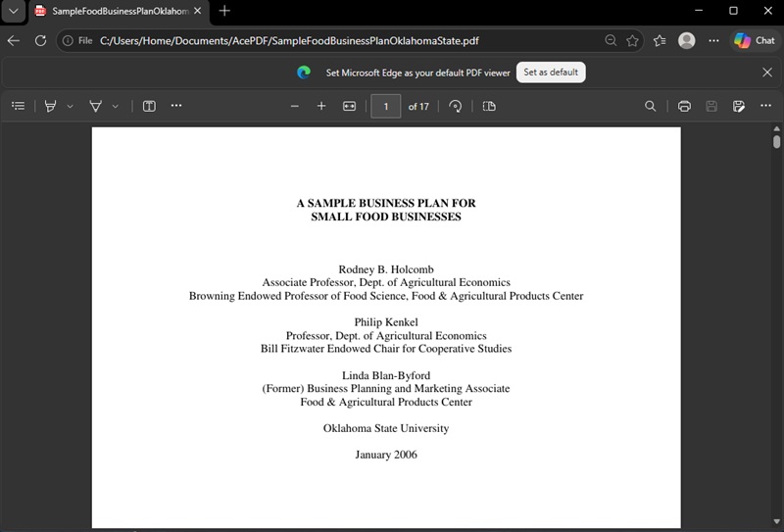The width and height of the screenshot is (784, 532).
Task: Expand the Erase tool options dropdown
Action: (x=116, y=106)
